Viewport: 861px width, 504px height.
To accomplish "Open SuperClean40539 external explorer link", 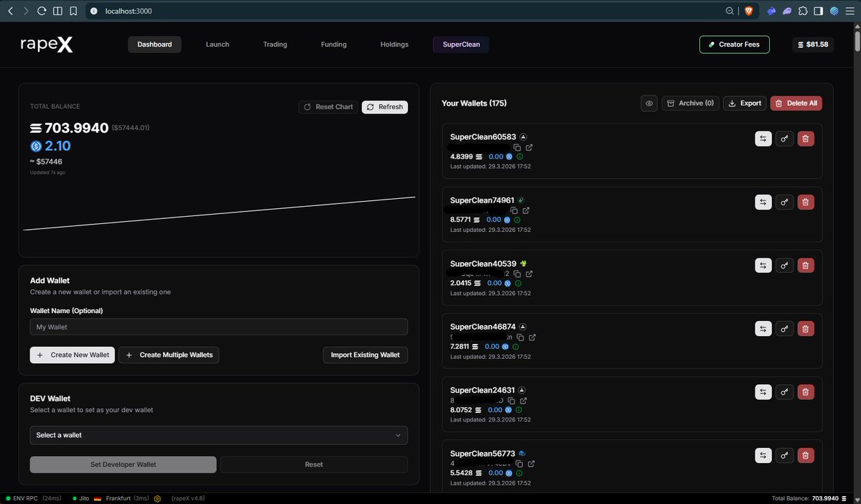I will click(529, 274).
